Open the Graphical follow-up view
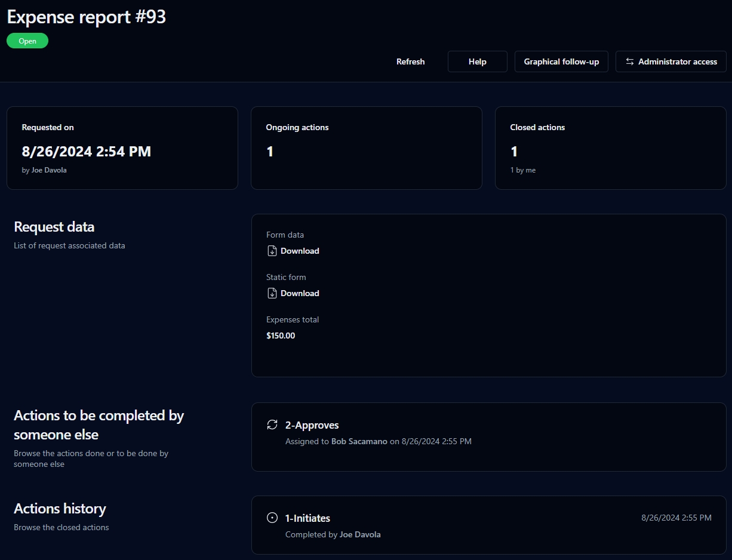 tap(561, 61)
